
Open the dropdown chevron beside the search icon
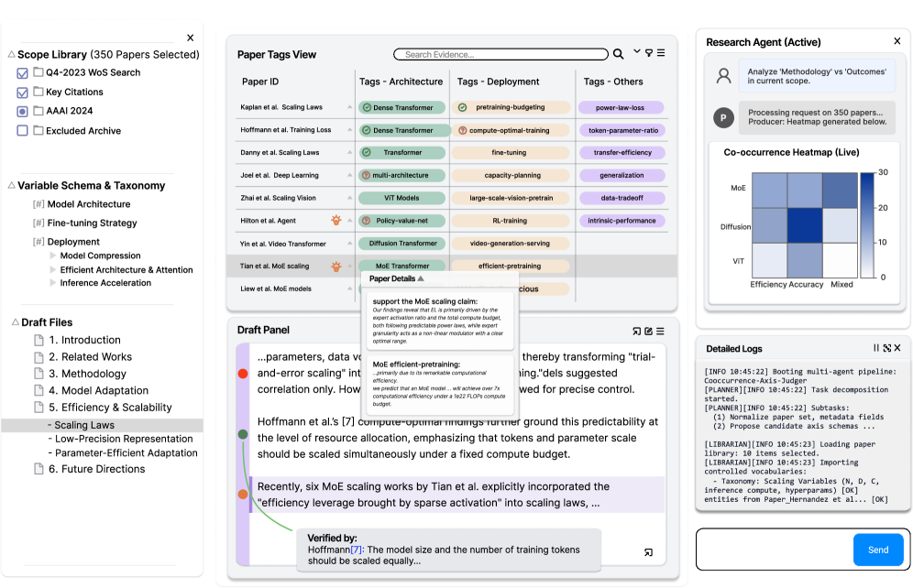coord(636,52)
